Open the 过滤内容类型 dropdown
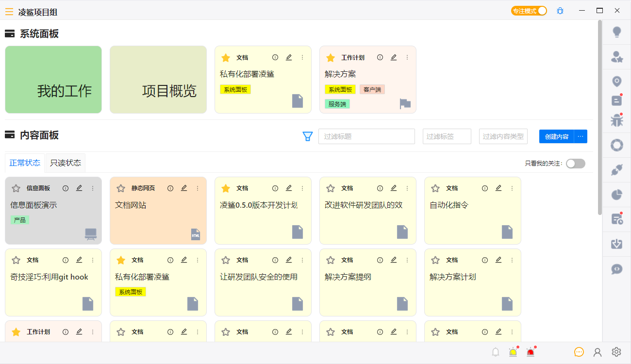Screen dimensions: 631x364 [503, 136]
